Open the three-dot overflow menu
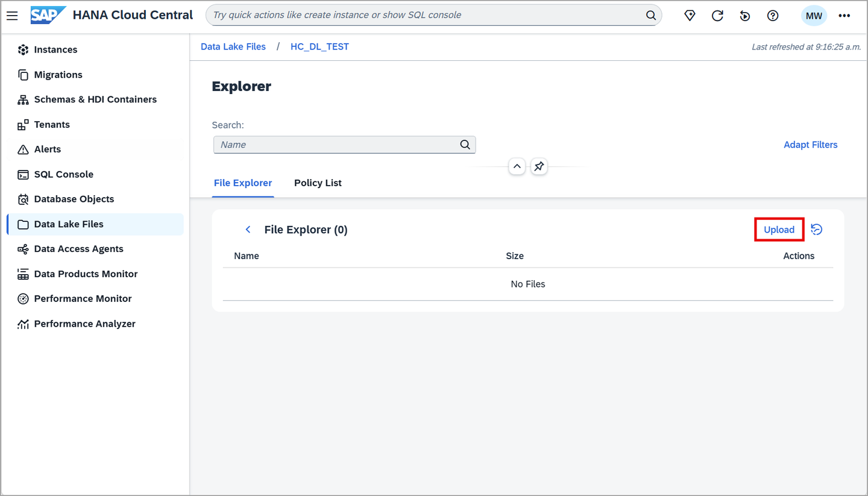 click(x=844, y=16)
